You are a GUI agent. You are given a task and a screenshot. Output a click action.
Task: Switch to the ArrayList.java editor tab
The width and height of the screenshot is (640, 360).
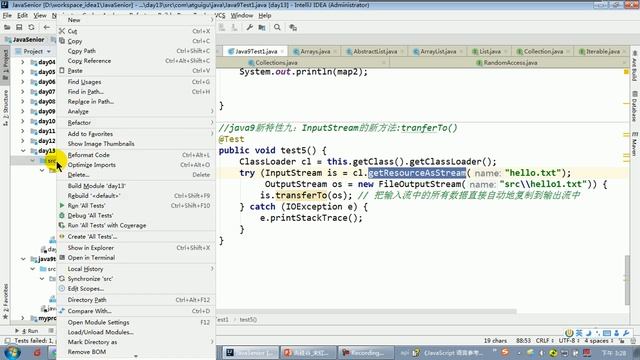pos(438,51)
